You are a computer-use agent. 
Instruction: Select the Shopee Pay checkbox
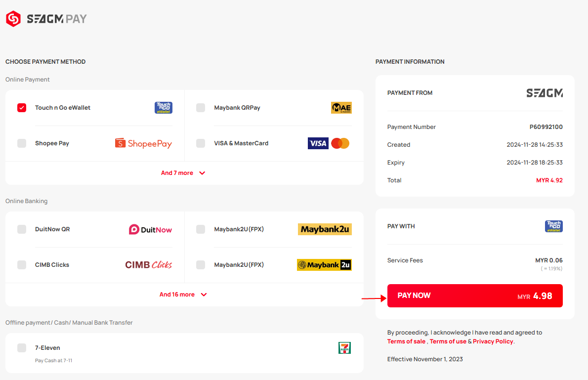pyautogui.click(x=22, y=143)
